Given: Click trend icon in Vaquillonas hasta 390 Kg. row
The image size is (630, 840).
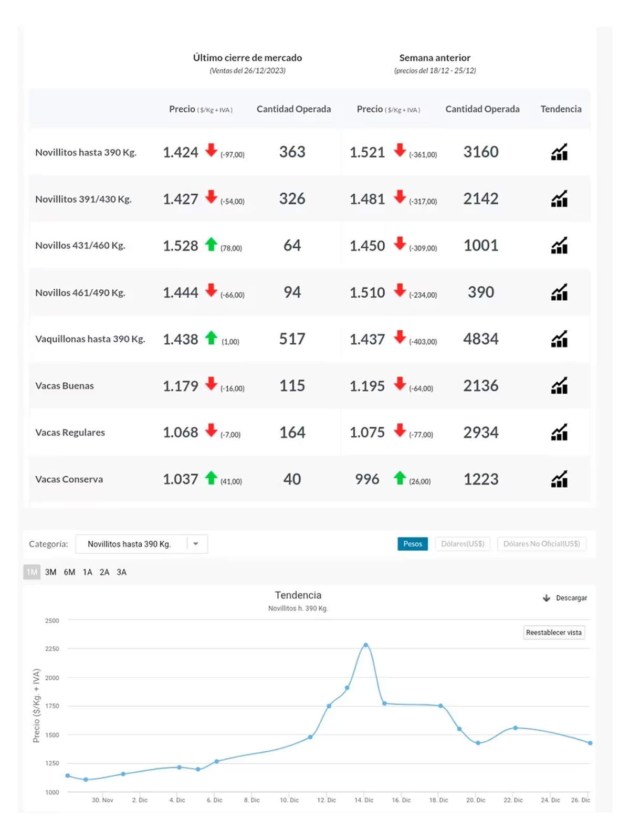Looking at the screenshot, I should click(559, 339).
